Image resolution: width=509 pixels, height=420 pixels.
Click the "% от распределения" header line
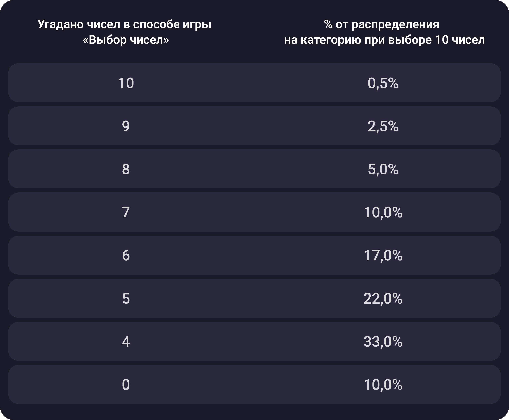[381, 24]
